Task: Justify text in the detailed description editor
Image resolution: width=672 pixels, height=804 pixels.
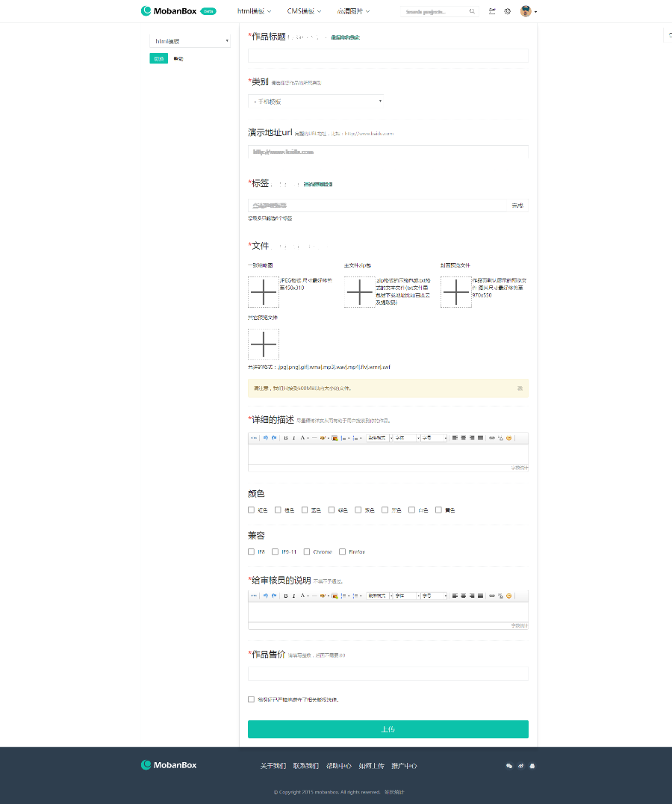Action: pyautogui.click(x=480, y=438)
